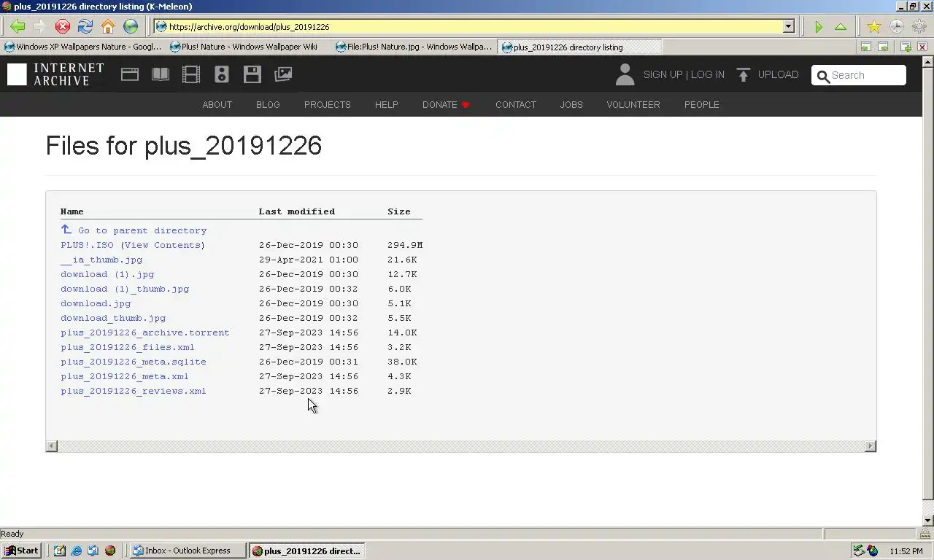The image size is (934, 560).
Task: Switch to Windows XP Wallpapers Nature tab
Action: tap(83, 47)
